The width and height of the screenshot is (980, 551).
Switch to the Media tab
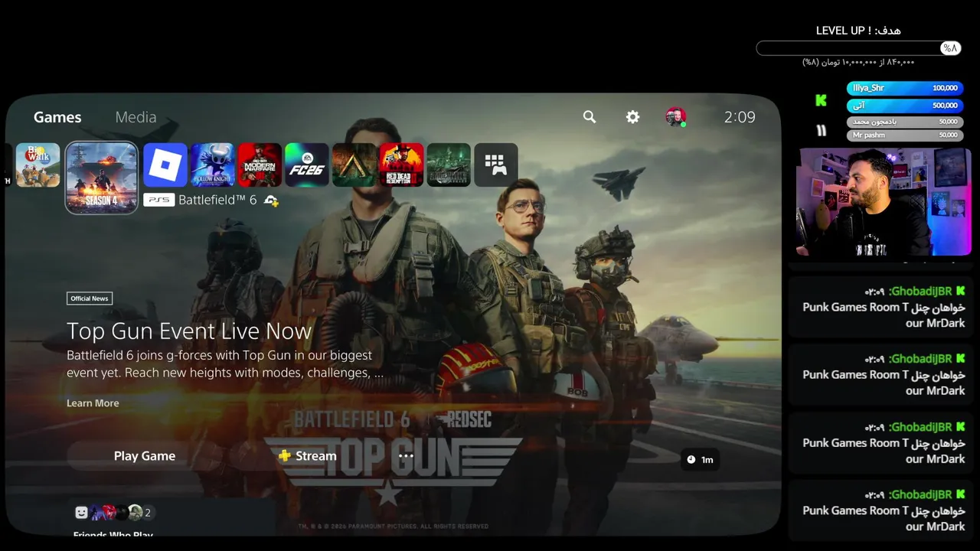136,117
